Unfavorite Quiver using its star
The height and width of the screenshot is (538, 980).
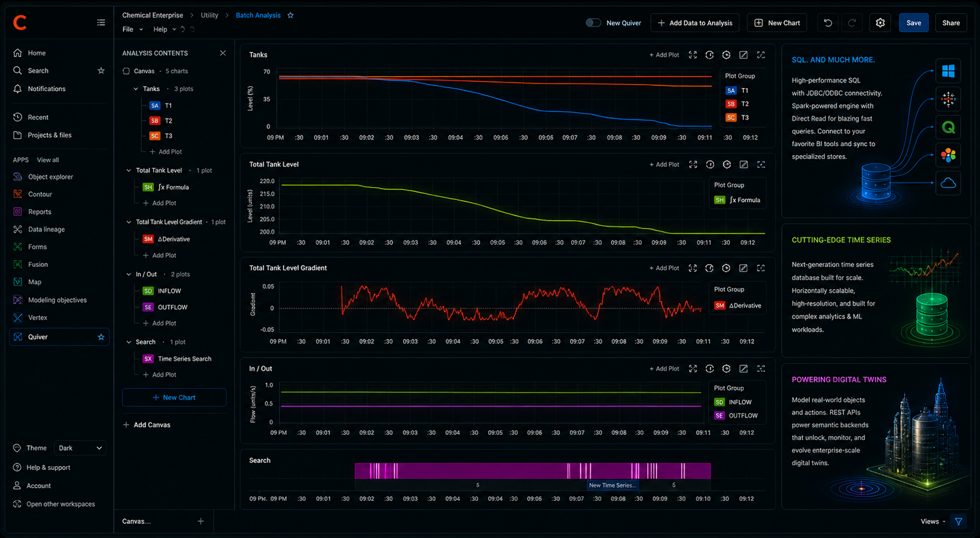101,337
